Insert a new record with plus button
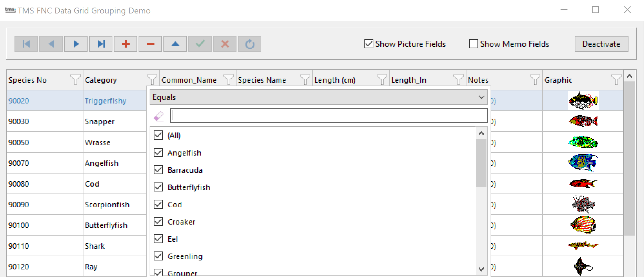This screenshot has width=644, height=277. click(125, 44)
